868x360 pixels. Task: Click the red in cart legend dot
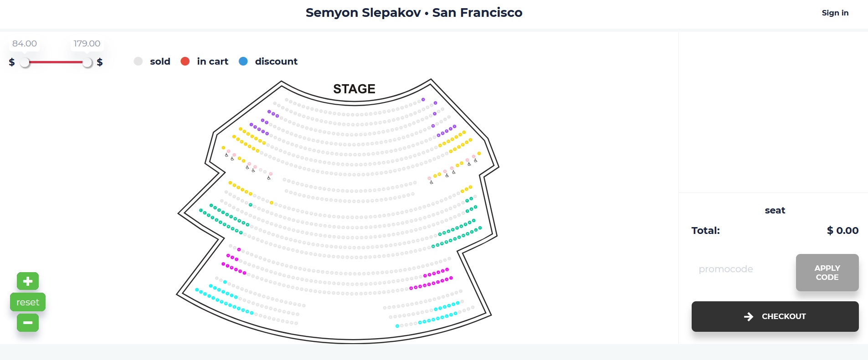pyautogui.click(x=185, y=61)
